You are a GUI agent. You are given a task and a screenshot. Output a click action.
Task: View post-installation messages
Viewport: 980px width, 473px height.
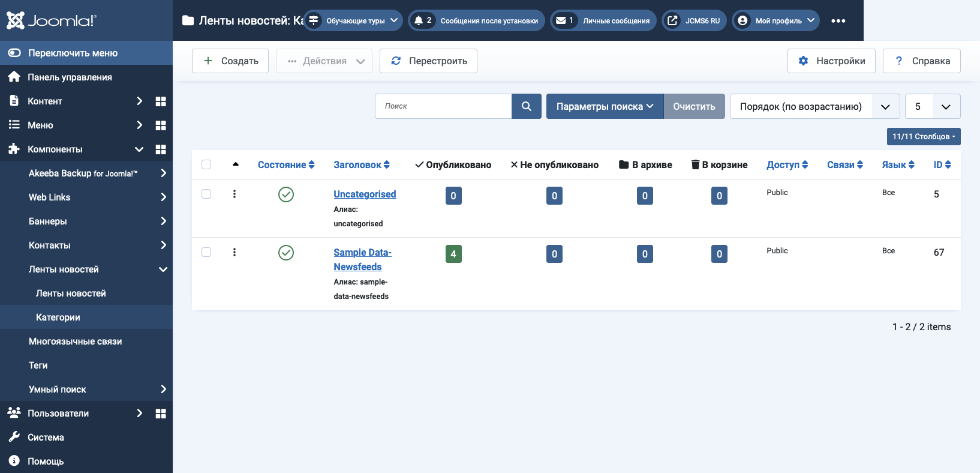pyautogui.click(x=476, y=20)
